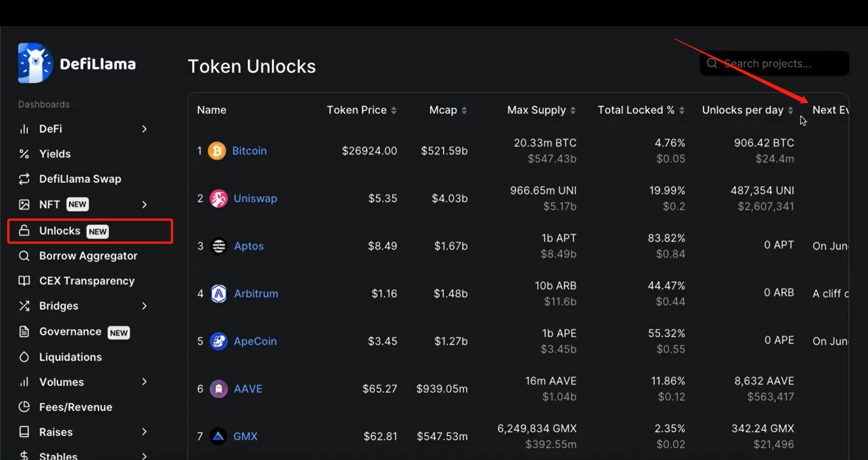
Task: Click the DefiLlama llama logo
Action: click(x=35, y=63)
